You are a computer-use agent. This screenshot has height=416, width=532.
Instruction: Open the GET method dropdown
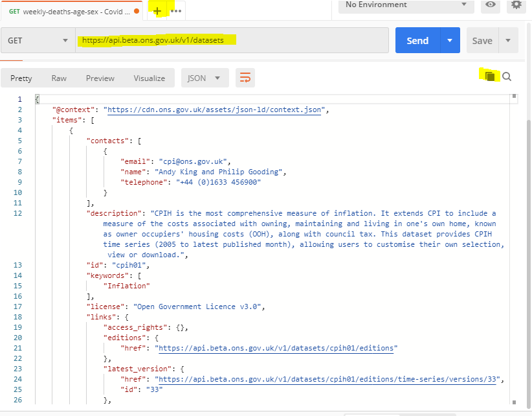[38, 40]
